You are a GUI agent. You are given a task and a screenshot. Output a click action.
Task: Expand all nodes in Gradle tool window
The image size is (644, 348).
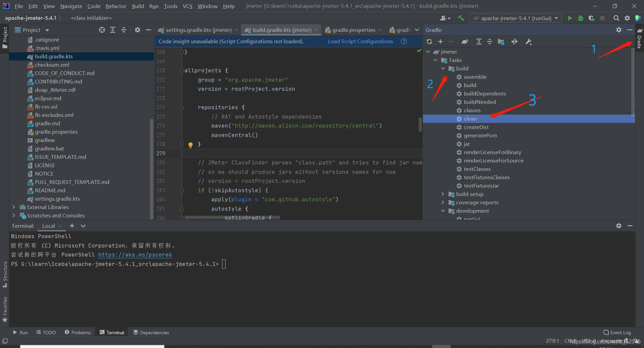tap(479, 42)
